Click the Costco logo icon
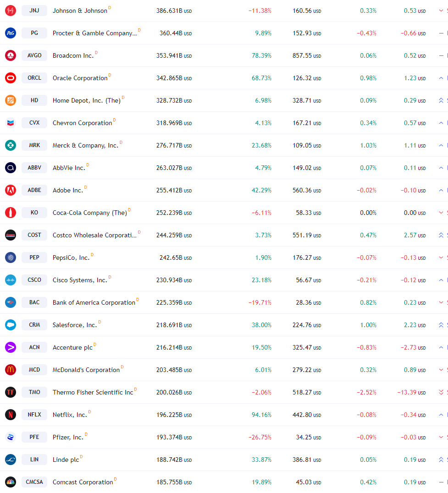The width and height of the screenshot is (448, 493). pyautogui.click(x=11, y=235)
